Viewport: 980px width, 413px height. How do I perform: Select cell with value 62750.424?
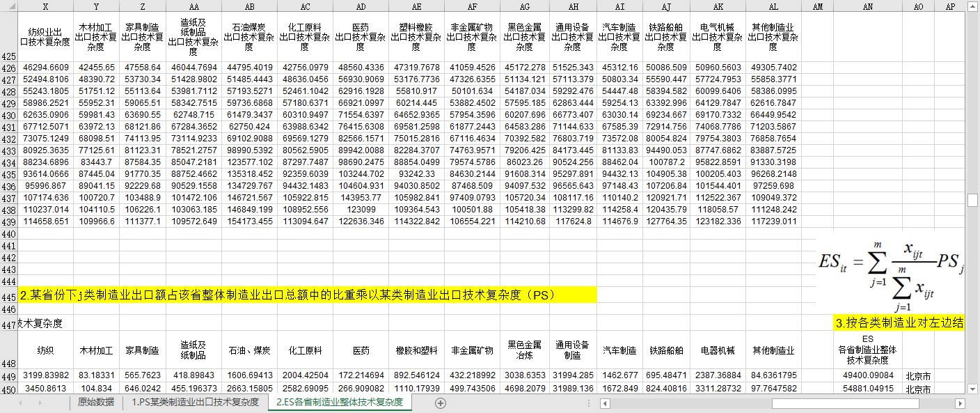point(250,127)
